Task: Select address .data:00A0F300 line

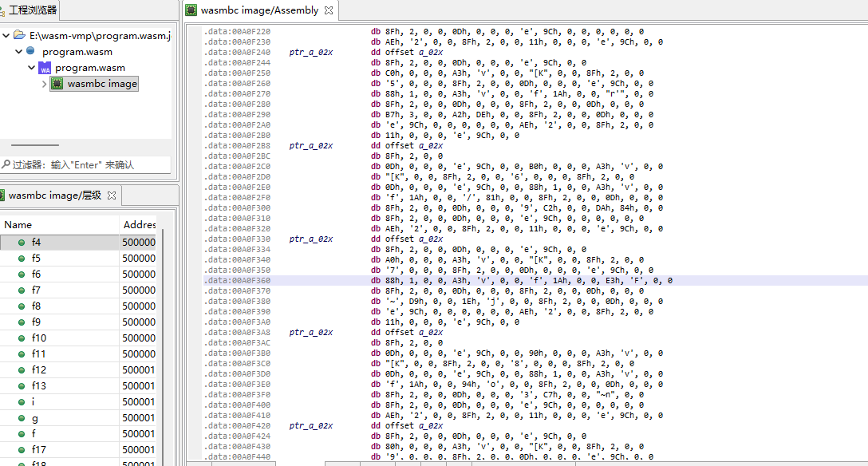Action: pyautogui.click(x=237, y=208)
